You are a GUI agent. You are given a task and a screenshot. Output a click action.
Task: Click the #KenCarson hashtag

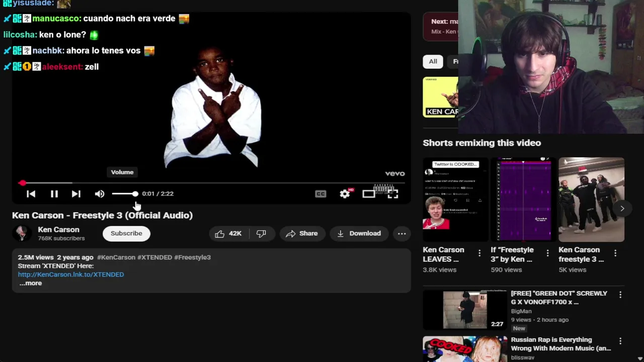coord(116,257)
